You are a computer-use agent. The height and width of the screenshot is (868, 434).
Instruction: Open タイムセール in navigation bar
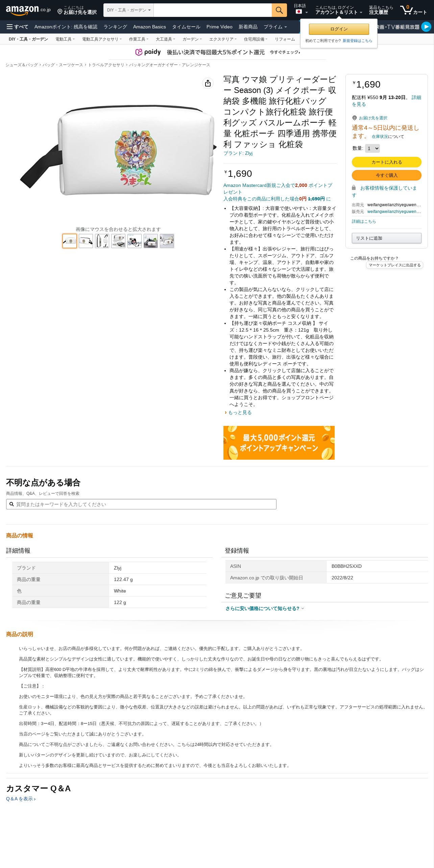(186, 27)
